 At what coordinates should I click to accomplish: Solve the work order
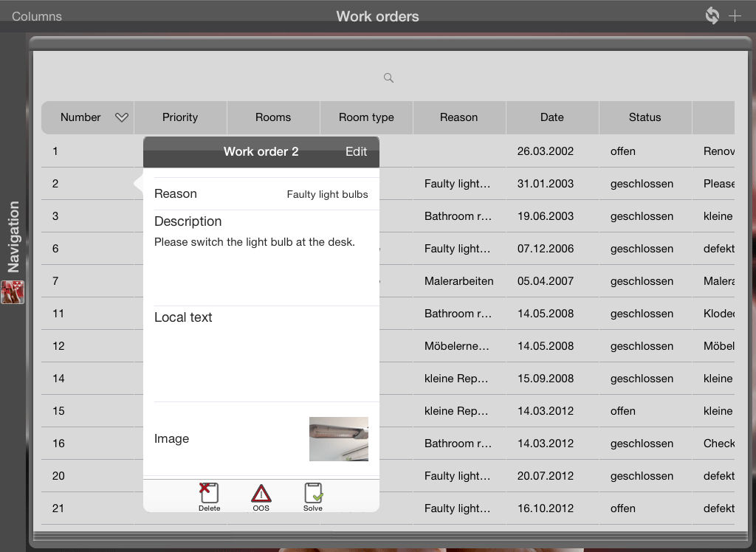(x=313, y=497)
